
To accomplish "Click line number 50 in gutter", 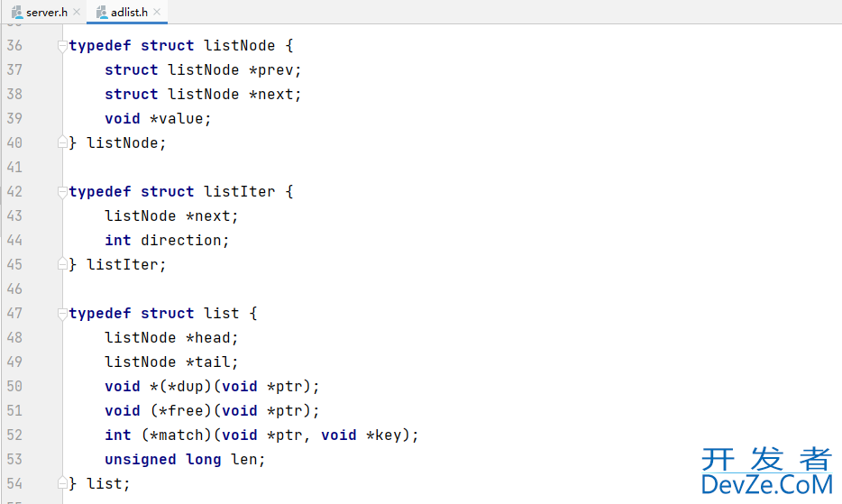I will 14,386.
